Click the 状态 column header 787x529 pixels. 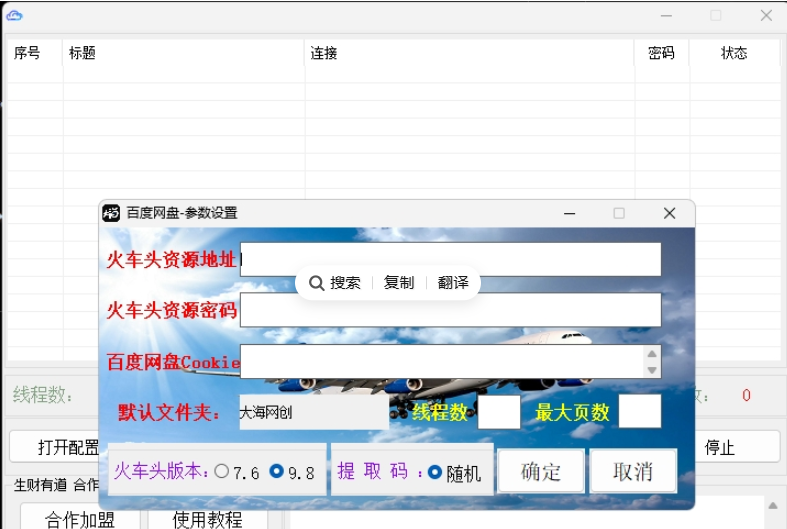tap(734, 53)
